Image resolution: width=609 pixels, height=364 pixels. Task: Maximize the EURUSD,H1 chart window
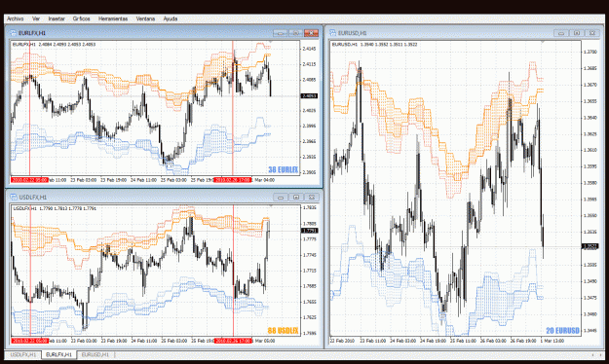pyautogui.click(x=577, y=33)
